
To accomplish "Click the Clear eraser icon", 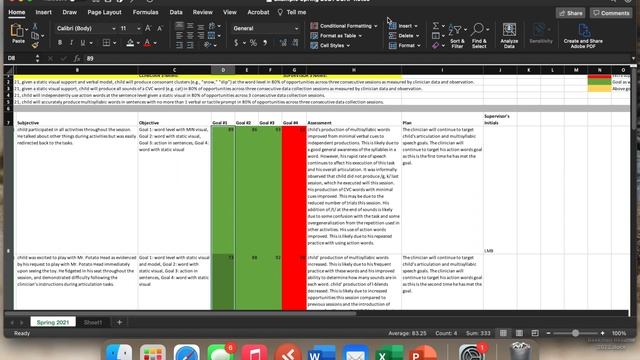I will [436, 45].
